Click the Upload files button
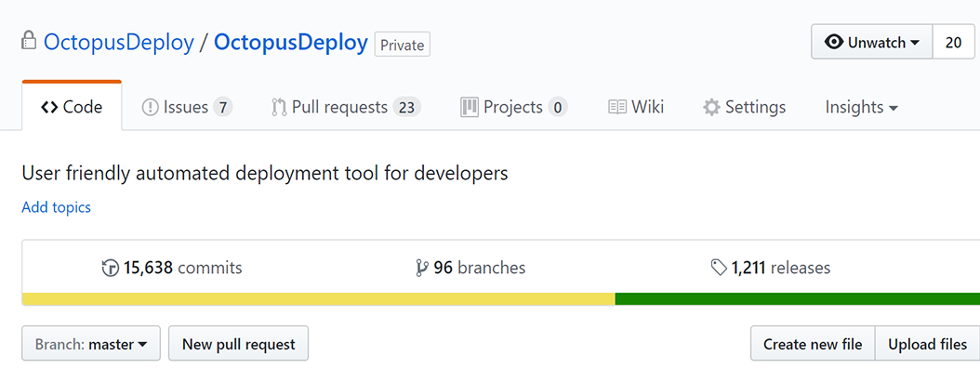 [x=928, y=343]
